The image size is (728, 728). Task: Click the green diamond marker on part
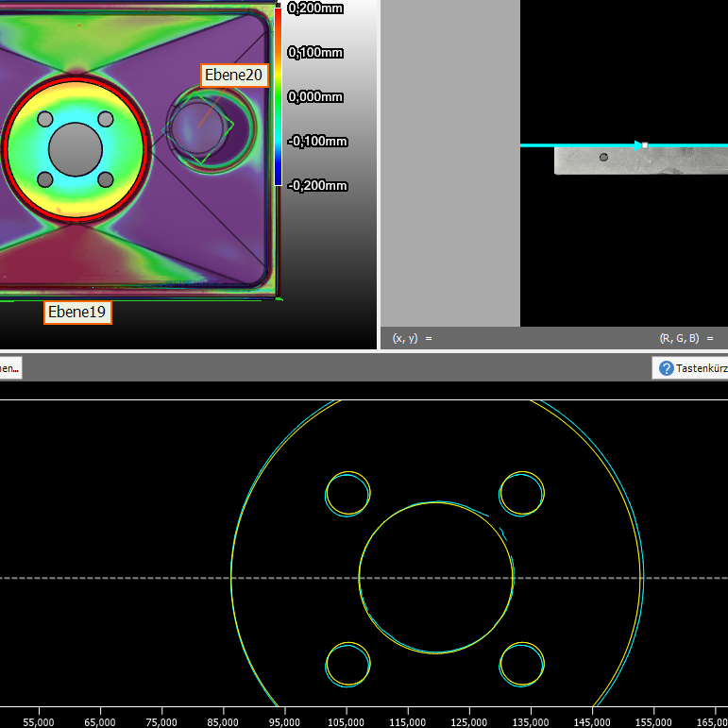198,127
